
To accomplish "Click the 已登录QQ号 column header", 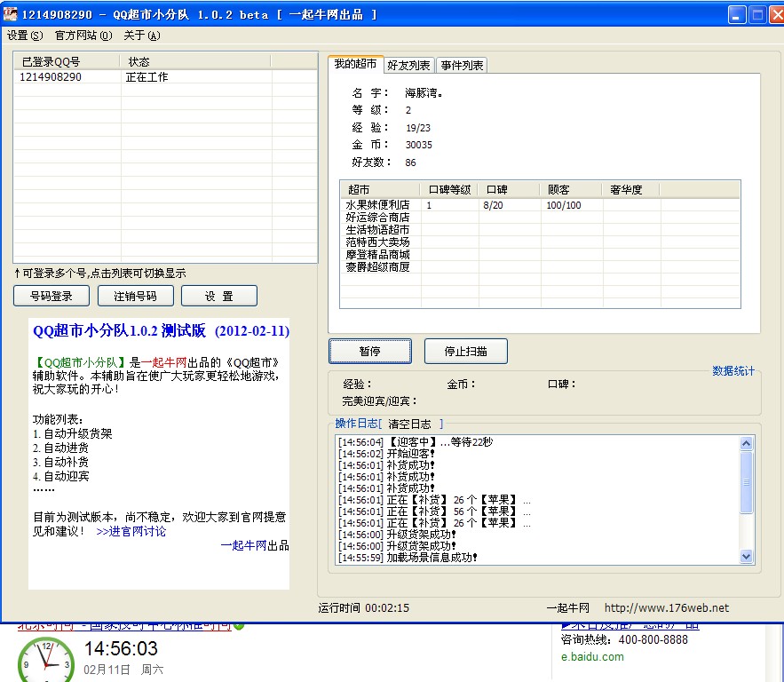I will coord(67,61).
